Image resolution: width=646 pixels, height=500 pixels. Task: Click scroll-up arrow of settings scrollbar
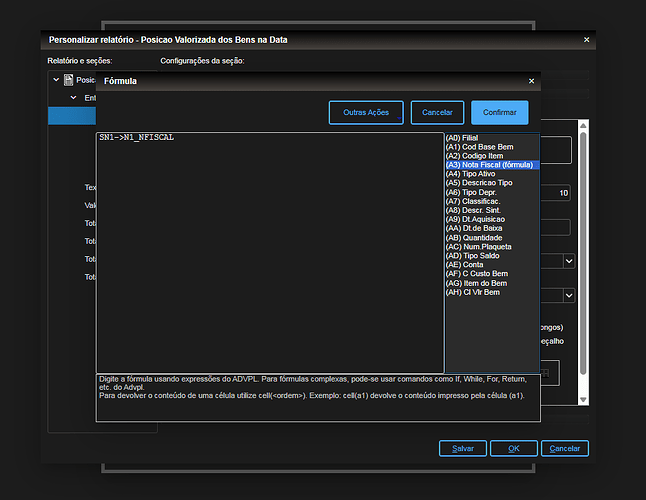[x=583, y=125]
